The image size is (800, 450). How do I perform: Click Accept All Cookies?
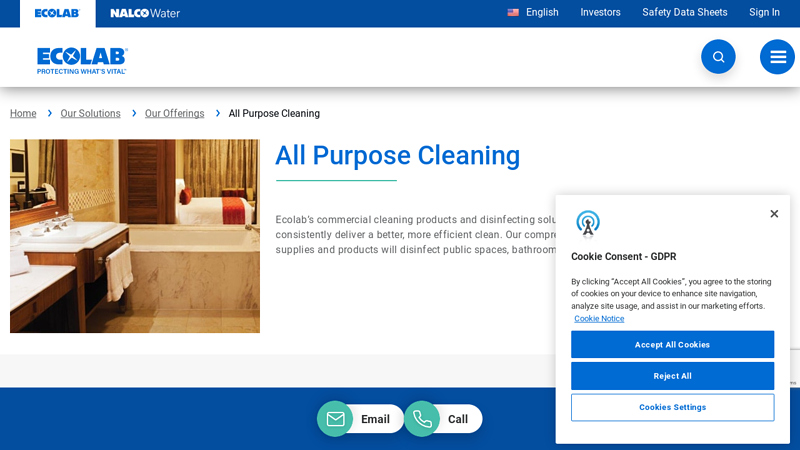(x=672, y=344)
